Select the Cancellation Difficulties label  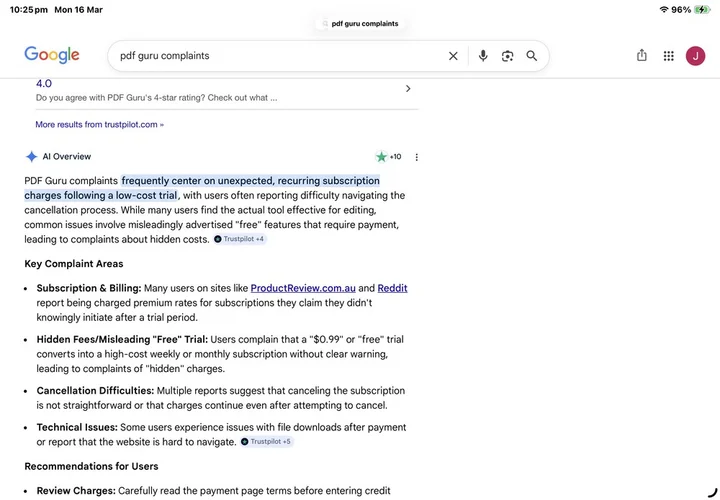point(96,391)
